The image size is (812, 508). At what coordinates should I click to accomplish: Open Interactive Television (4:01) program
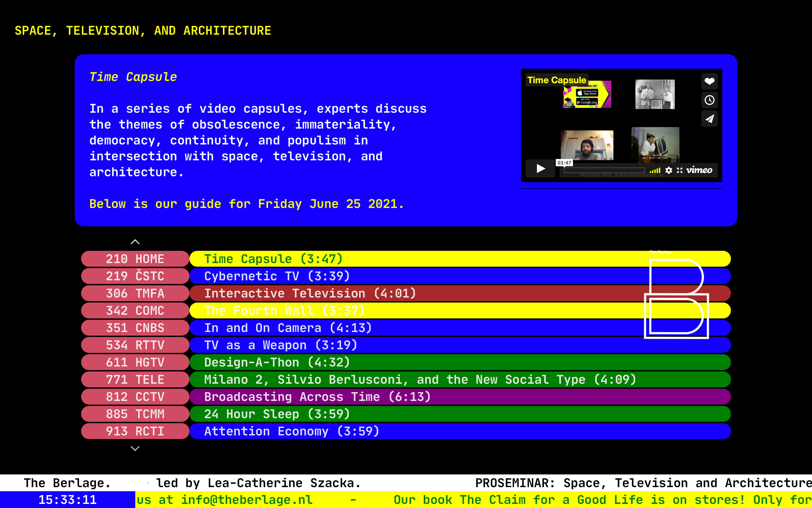460,293
